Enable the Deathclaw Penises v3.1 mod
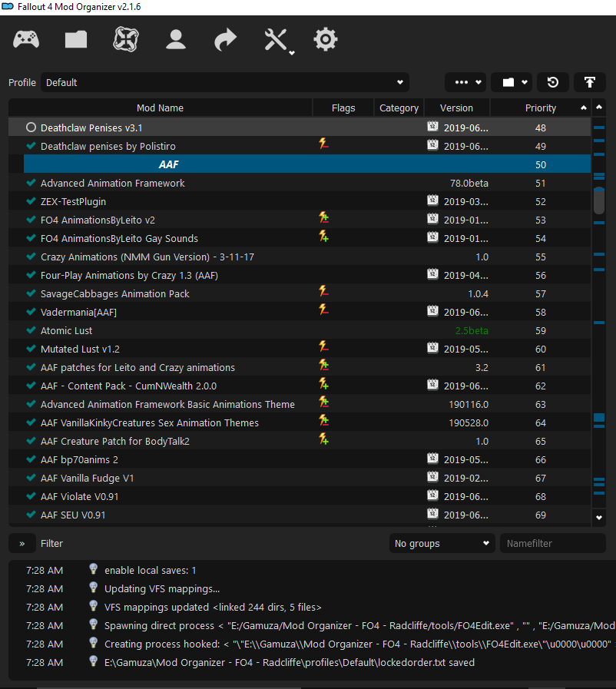Image resolution: width=616 pixels, height=689 pixels. pyautogui.click(x=31, y=128)
